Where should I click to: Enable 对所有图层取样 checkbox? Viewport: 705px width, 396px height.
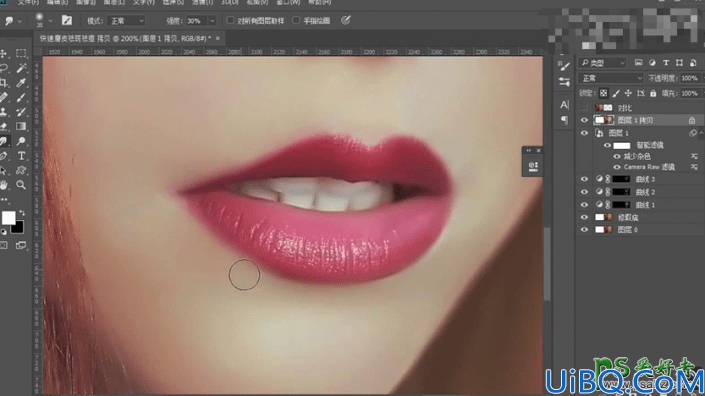point(230,20)
